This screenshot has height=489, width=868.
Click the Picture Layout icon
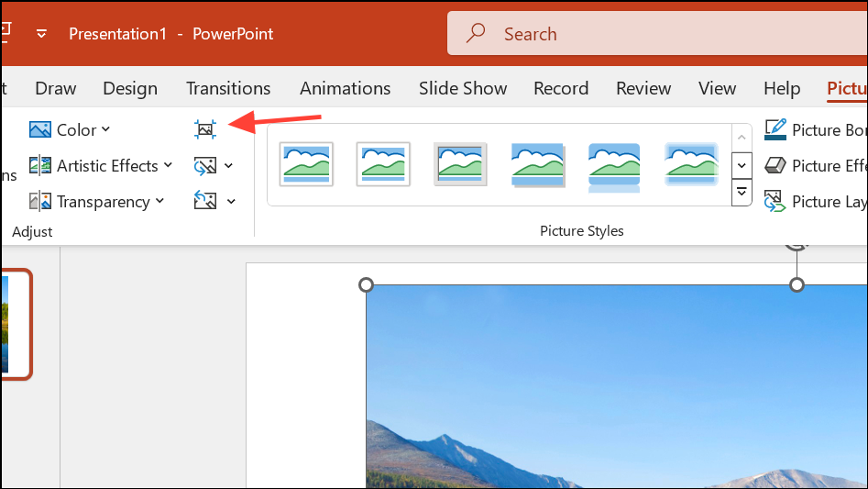(775, 201)
